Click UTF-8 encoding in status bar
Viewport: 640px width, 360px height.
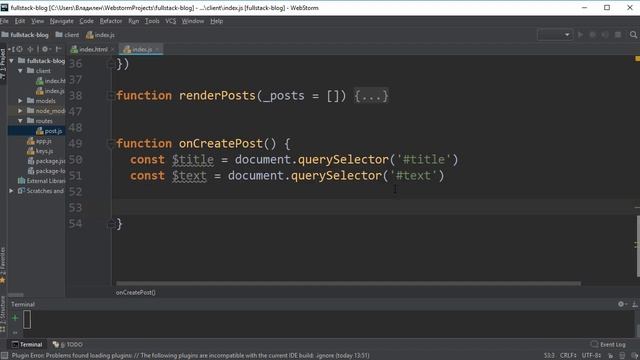coord(591,356)
